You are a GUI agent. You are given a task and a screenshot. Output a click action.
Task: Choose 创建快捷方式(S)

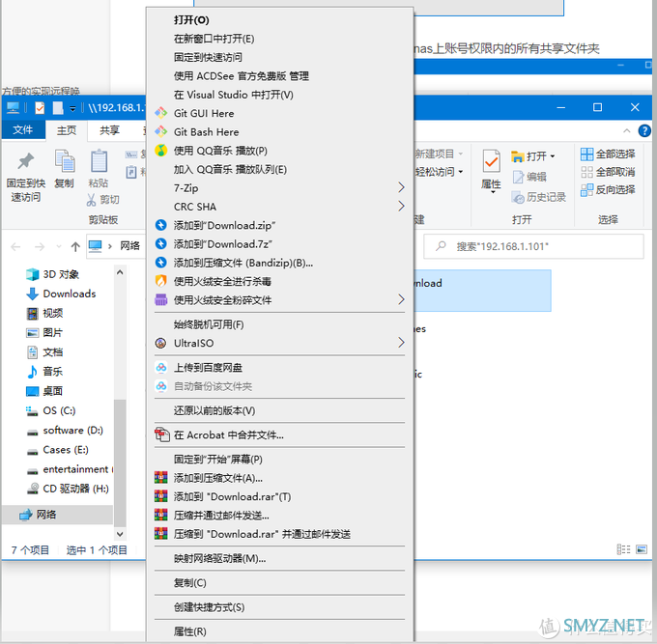209,607
